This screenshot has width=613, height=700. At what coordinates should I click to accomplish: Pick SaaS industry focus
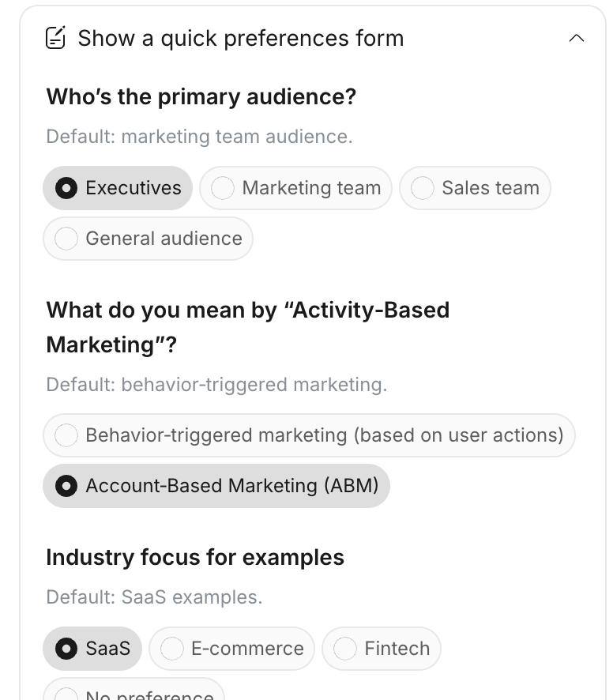[92, 649]
